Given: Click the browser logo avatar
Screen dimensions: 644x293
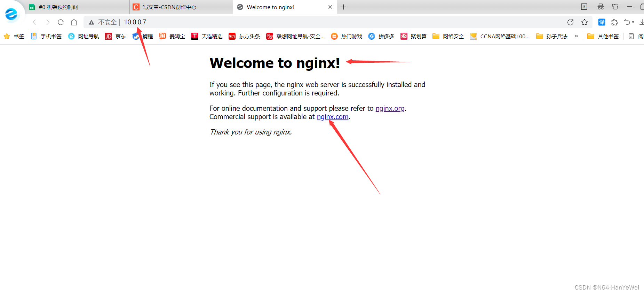Looking at the screenshot, I should pos(11,14).
